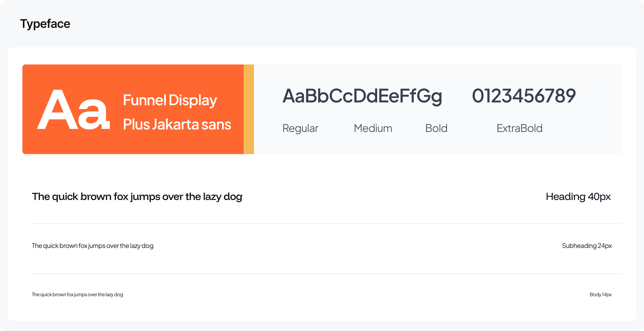Choose the ExtraBold font weight
This screenshot has height=331, width=644.
520,128
